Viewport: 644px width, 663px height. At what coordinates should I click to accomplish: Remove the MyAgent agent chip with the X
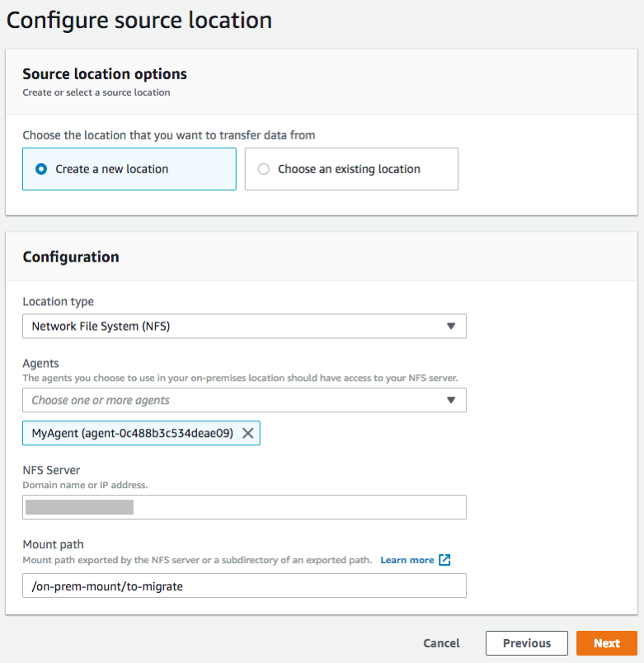(x=248, y=433)
